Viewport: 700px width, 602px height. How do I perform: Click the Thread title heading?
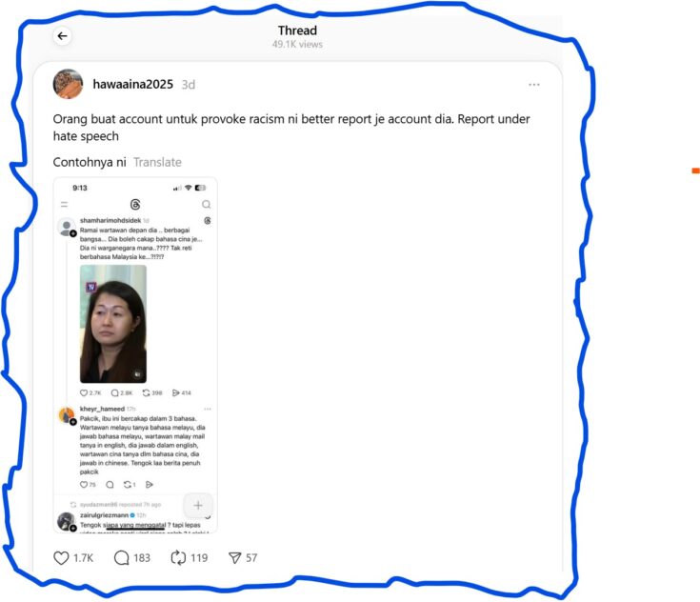[297, 30]
